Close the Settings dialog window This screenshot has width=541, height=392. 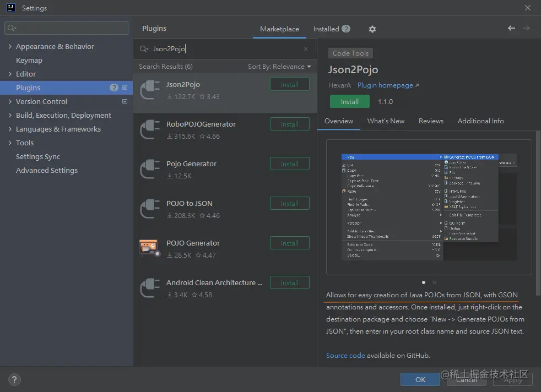(528, 8)
